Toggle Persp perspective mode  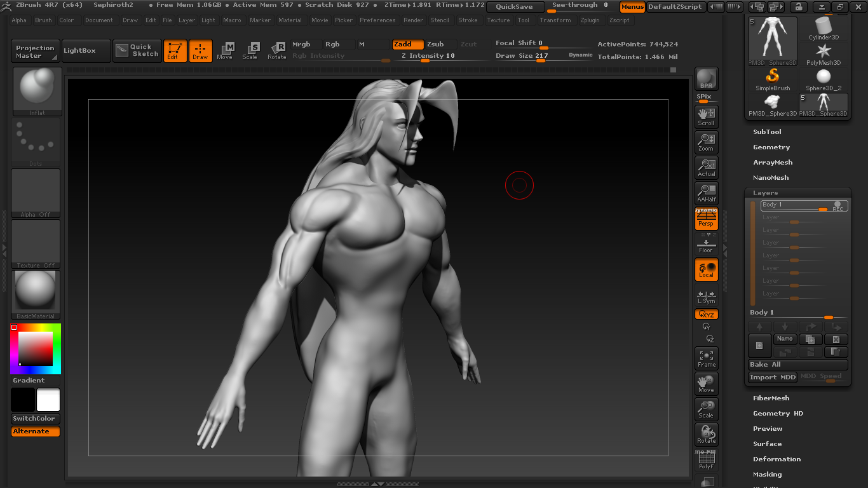[x=707, y=219]
